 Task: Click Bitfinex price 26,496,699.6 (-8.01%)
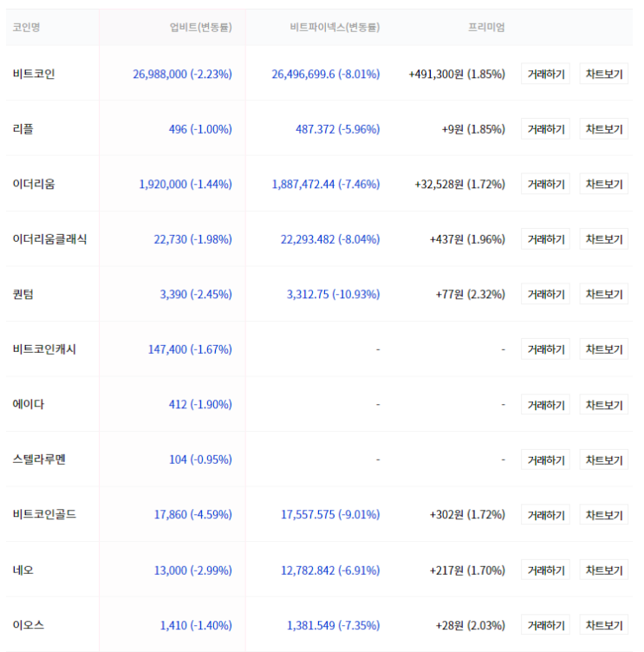326,74
